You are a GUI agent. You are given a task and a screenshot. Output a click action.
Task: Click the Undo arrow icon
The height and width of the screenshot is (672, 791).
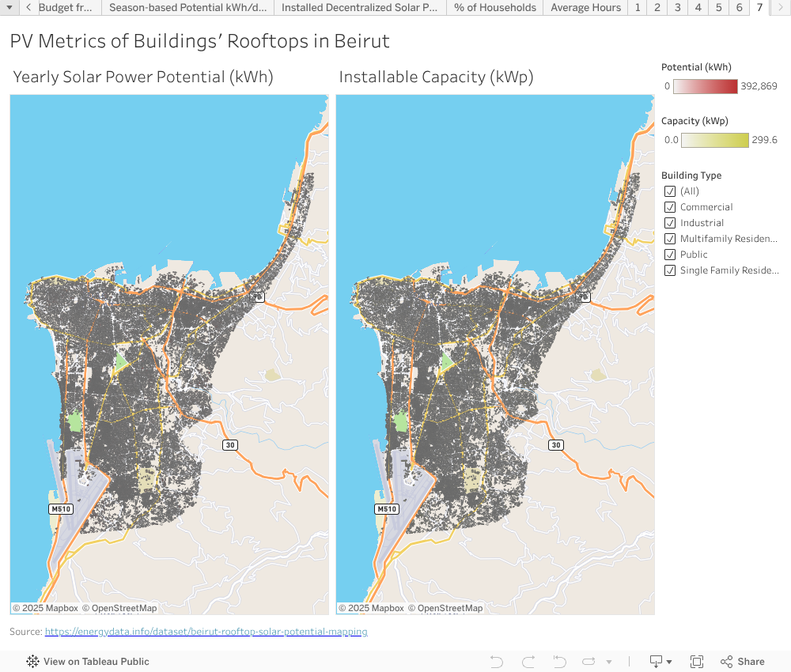click(497, 662)
